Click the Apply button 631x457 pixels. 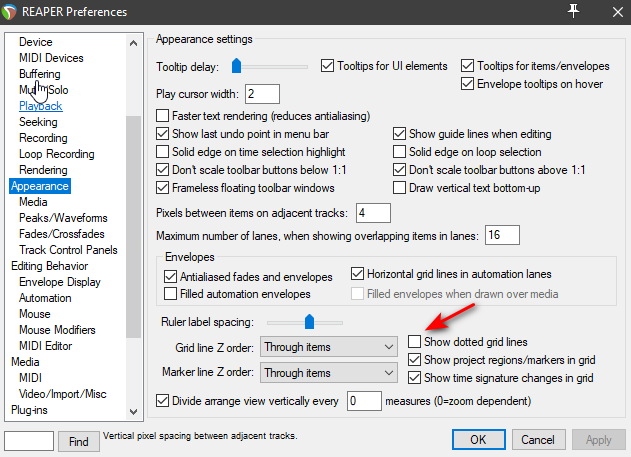[599, 439]
